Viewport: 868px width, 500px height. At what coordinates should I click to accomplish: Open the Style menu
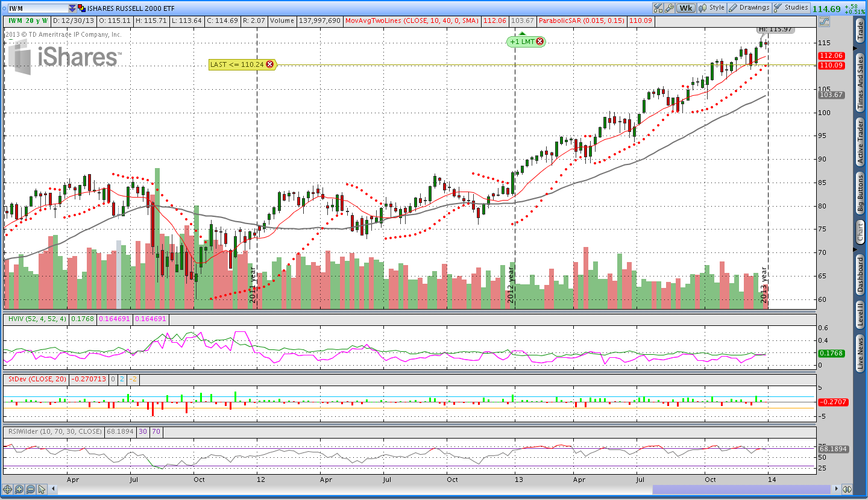pyautogui.click(x=711, y=8)
